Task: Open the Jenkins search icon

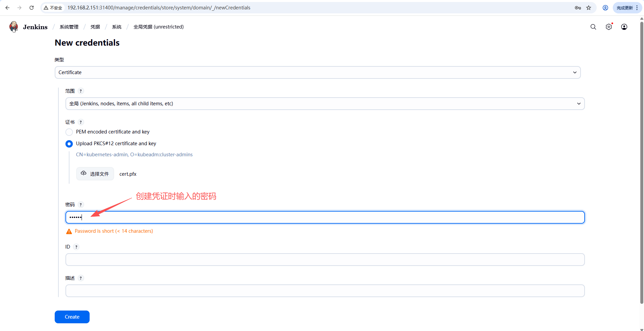Action: [593, 27]
